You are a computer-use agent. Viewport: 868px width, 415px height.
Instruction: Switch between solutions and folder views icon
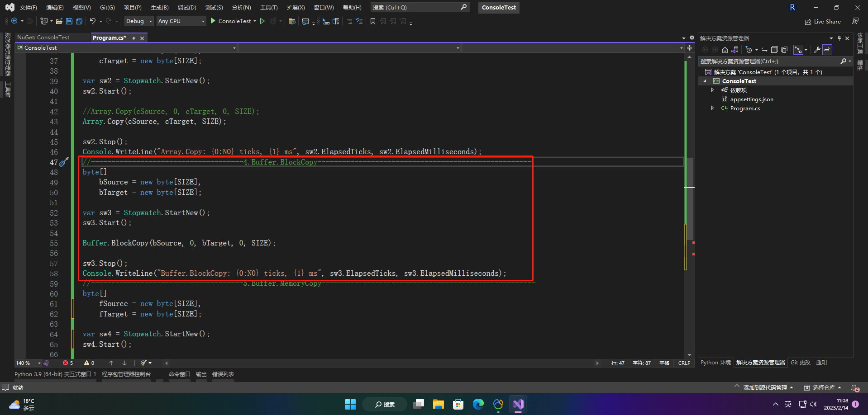[x=735, y=50]
